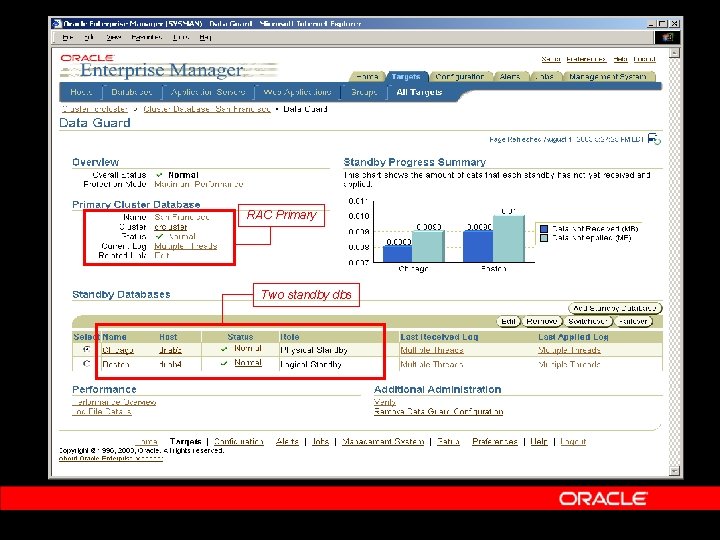Click the page refresh icon beside the timestamp
The height and width of the screenshot is (540, 720).
coord(654,138)
